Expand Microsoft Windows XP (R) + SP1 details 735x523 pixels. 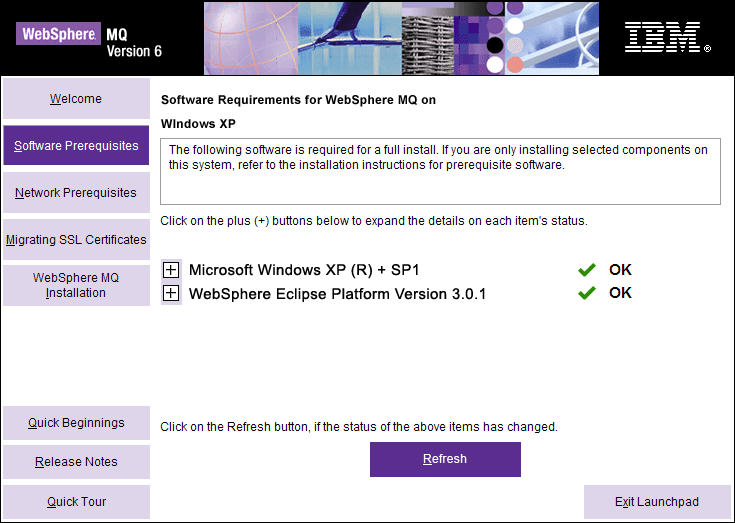pos(171,270)
